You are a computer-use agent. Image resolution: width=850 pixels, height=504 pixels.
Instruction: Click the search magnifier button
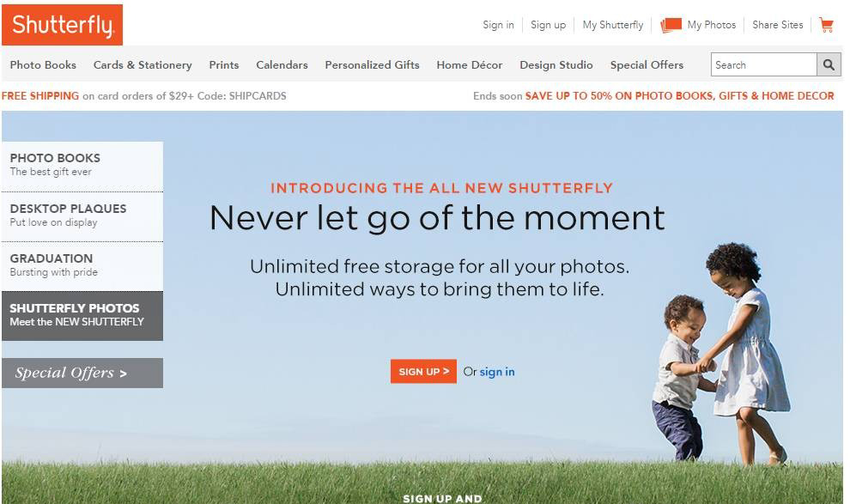(829, 65)
